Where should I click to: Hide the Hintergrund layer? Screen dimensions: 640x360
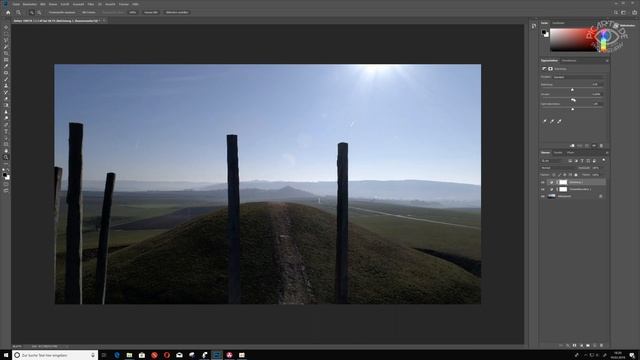(543, 196)
